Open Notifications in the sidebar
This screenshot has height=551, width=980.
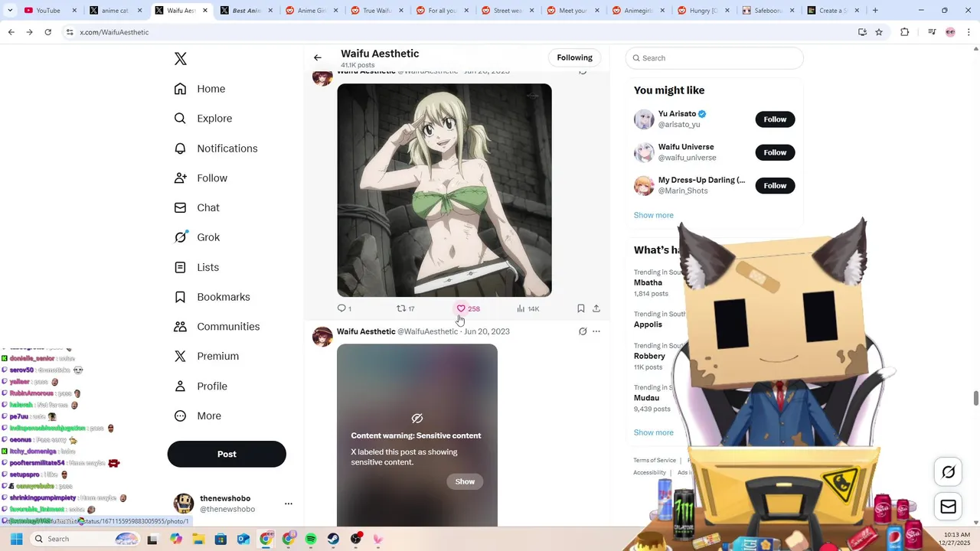pyautogui.click(x=216, y=148)
